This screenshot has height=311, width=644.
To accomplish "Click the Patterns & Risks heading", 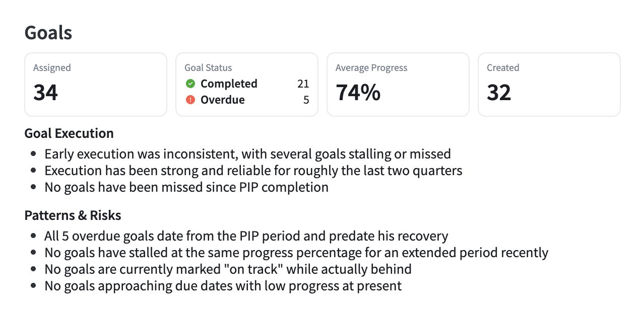I will pyautogui.click(x=73, y=216).
